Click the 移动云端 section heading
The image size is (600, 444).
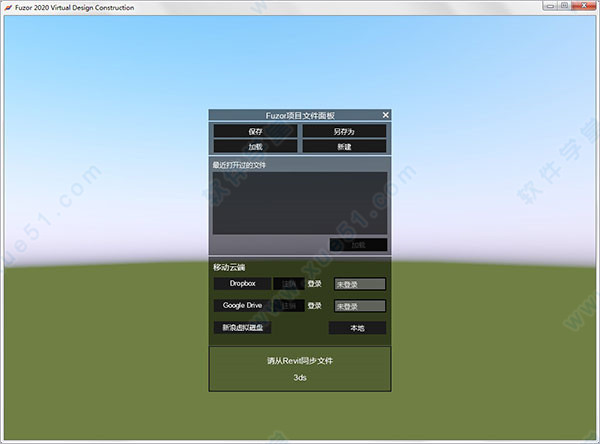click(229, 267)
